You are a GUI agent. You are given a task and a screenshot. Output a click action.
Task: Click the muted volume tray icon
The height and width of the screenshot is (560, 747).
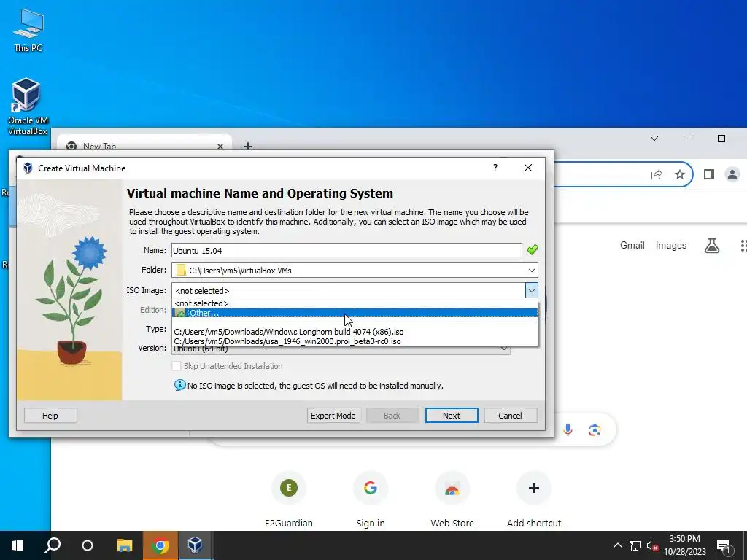coord(652,545)
